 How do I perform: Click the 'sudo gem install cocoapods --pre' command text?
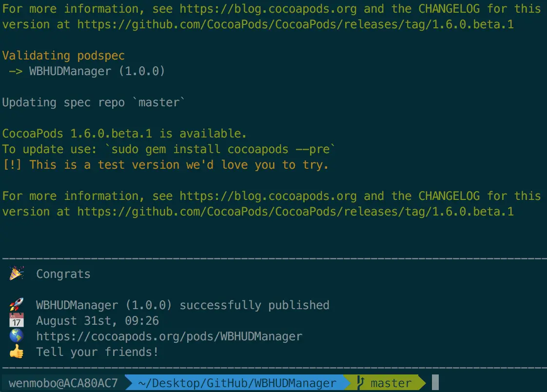click(x=220, y=149)
